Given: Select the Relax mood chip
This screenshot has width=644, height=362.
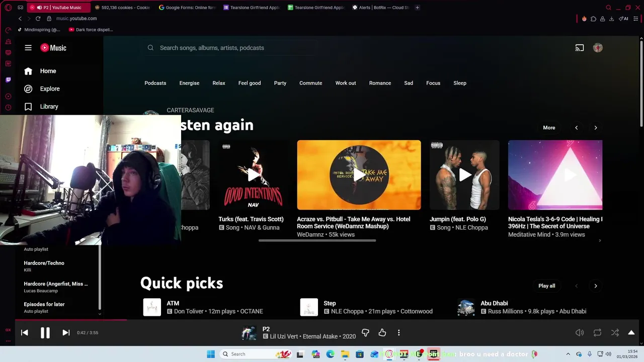Looking at the screenshot, I should click(219, 83).
